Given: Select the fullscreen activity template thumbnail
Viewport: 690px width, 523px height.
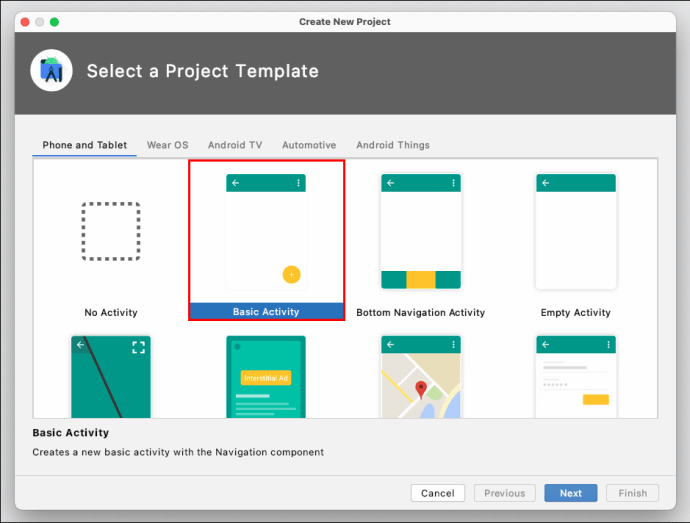Looking at the screenshot, I should 111,377.
